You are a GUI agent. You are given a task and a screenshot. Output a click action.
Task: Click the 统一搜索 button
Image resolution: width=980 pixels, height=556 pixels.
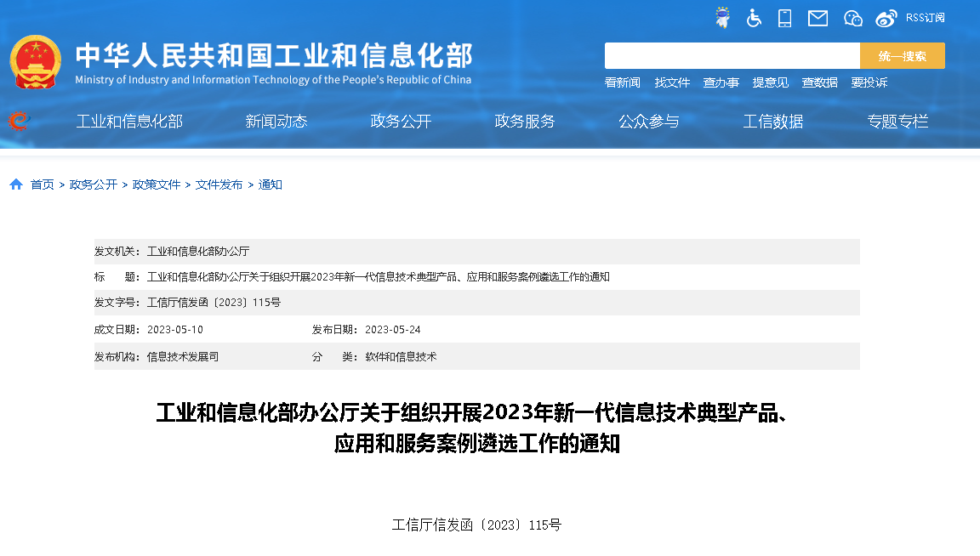(902, 55)
